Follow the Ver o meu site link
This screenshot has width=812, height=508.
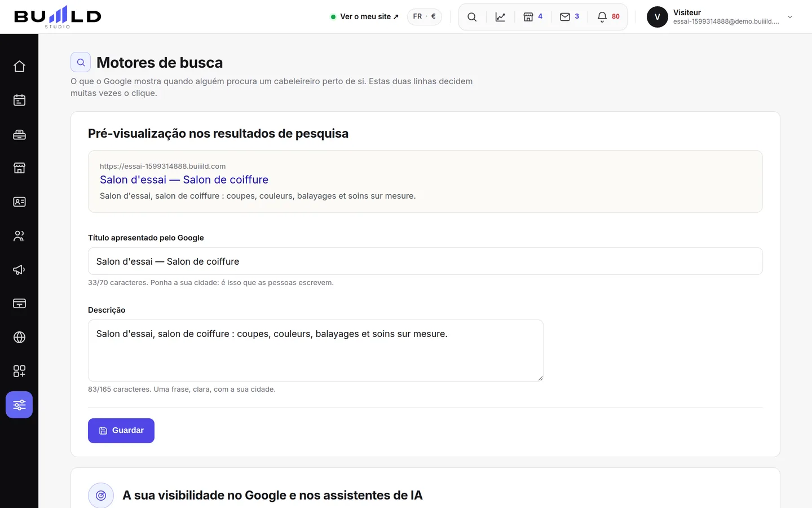pyautogui.click(x=365, y=16)
